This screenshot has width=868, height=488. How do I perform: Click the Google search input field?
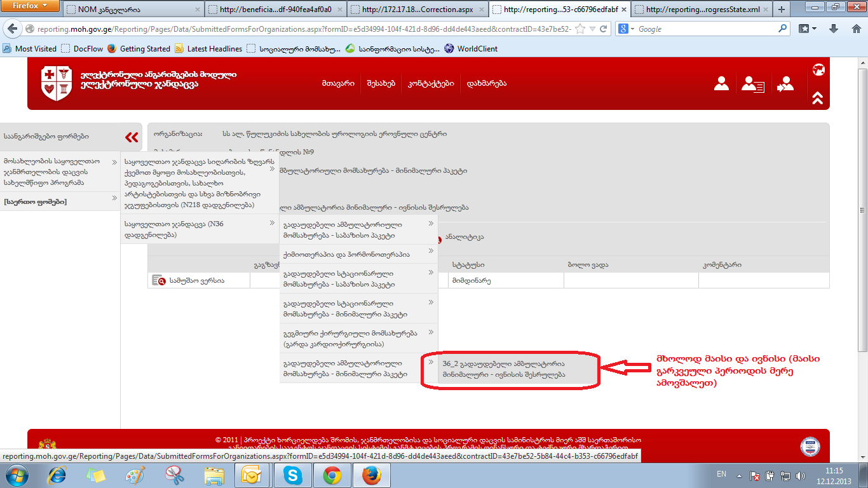point(705,29)
